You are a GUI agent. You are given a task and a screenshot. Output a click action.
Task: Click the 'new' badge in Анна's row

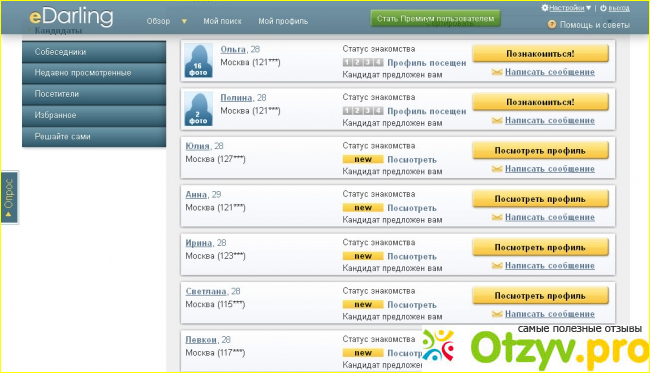363,208
